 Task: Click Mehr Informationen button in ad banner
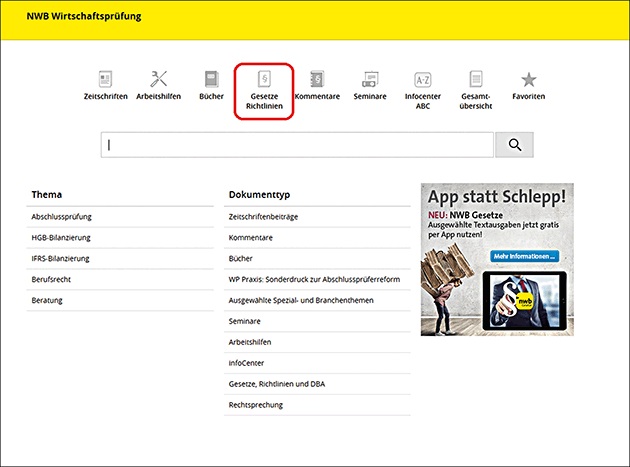click(x=524, y=257)
